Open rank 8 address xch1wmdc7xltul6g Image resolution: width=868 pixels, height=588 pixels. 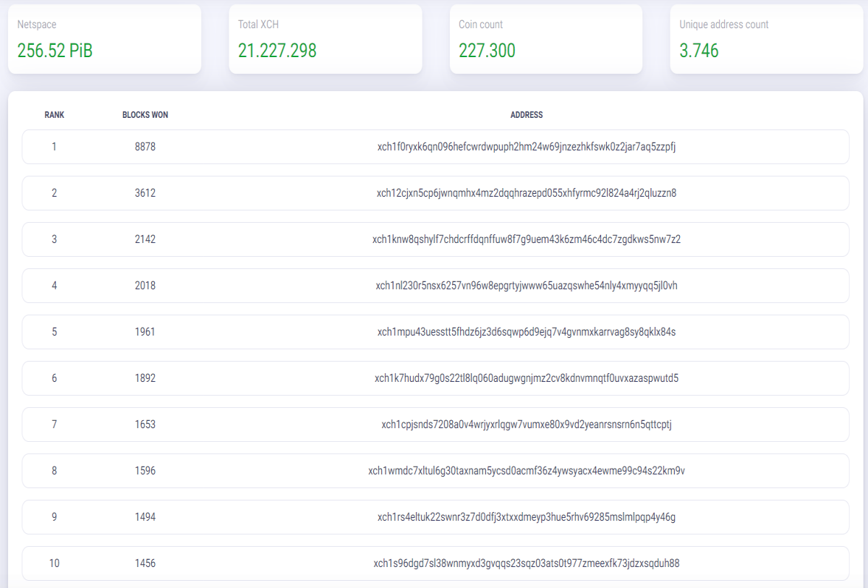point(527,471)
